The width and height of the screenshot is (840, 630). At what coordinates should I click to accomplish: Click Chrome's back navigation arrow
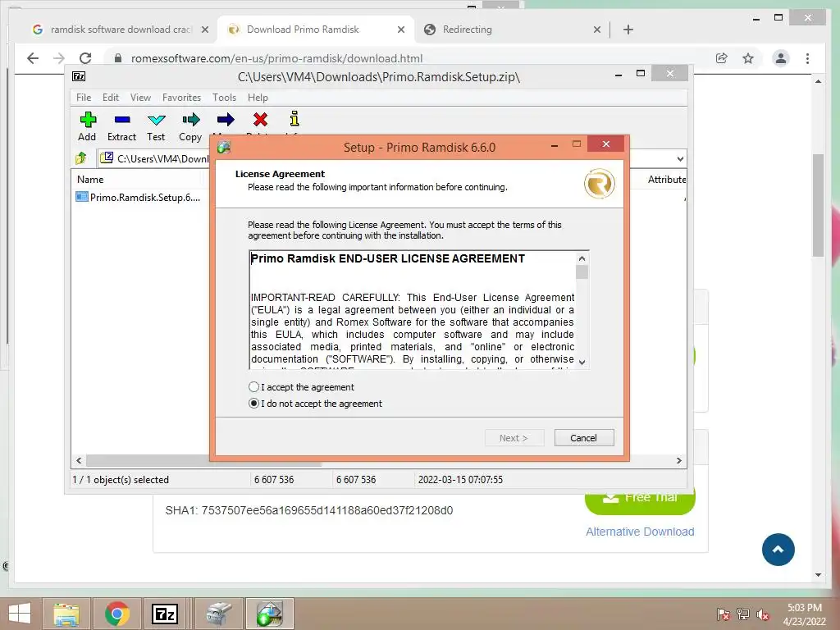click(33, 58)
